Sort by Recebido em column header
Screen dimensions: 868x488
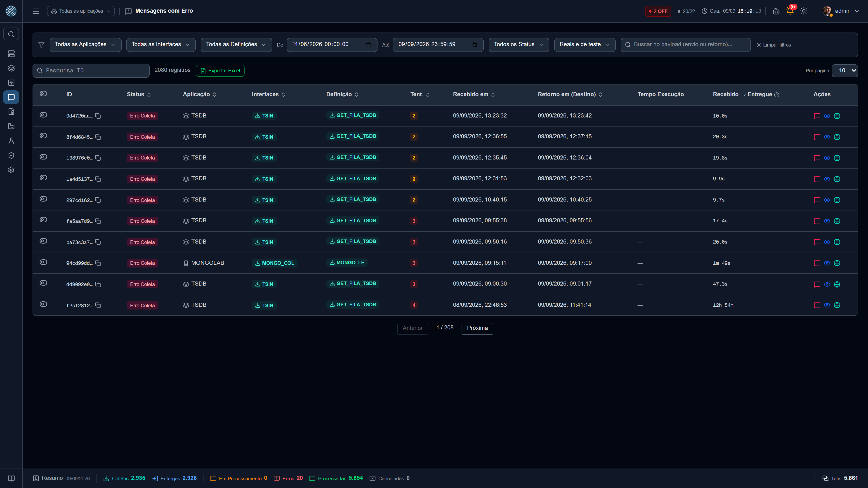tap(474, 95)
